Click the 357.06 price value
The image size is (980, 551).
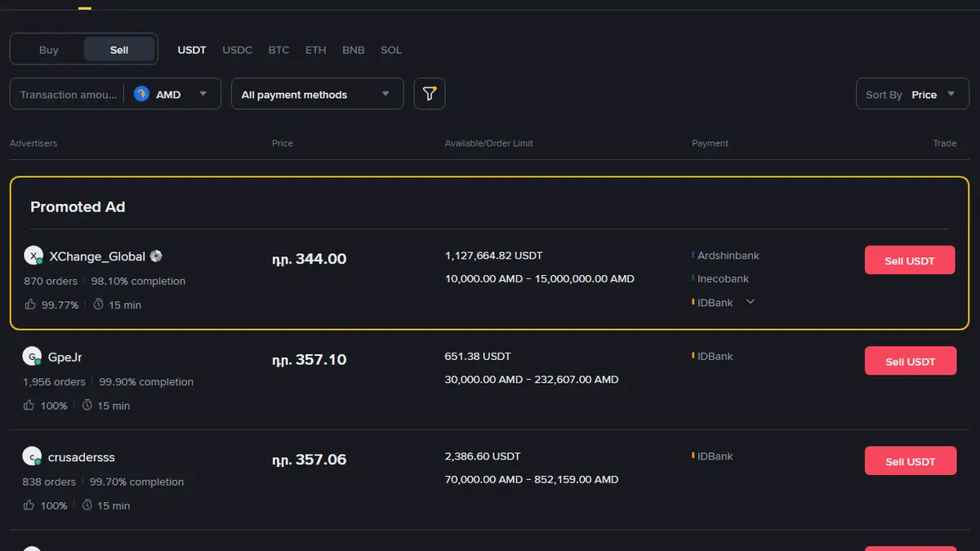pos(310,460)
